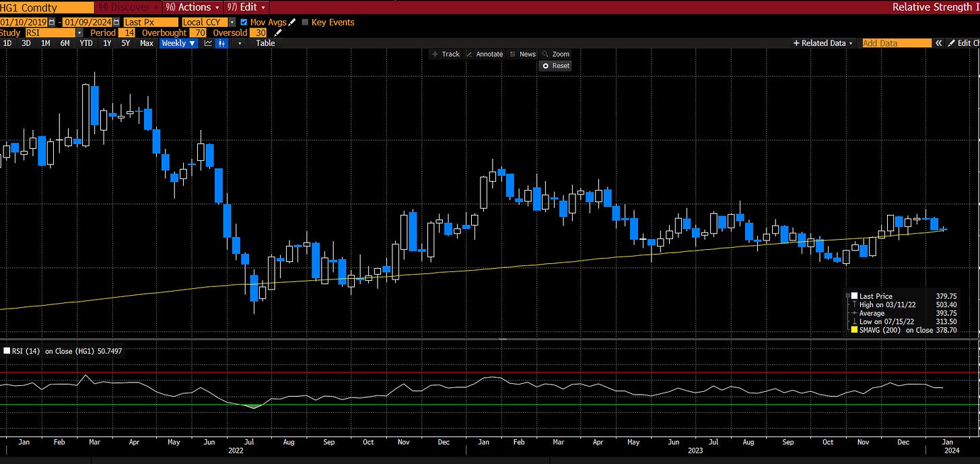The image size is (980, 464).
Task: Click the Overbought 70 input field
Action: pos(199,32)
